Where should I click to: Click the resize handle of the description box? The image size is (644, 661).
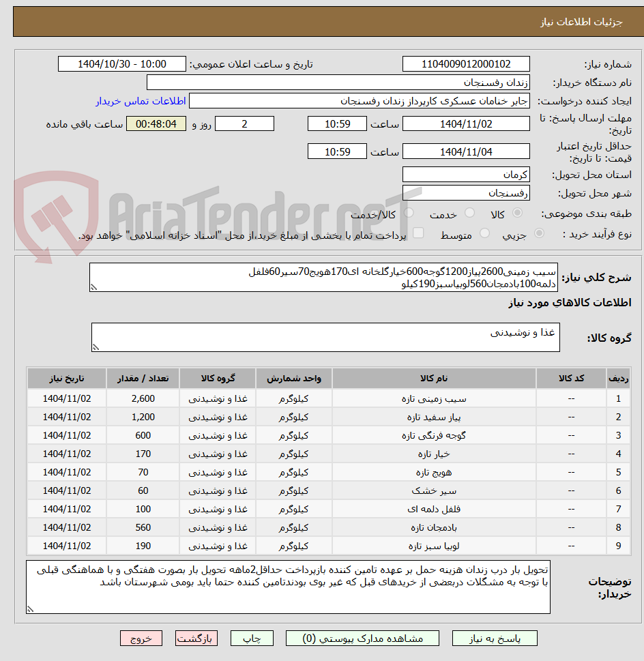tap(93, 287)
